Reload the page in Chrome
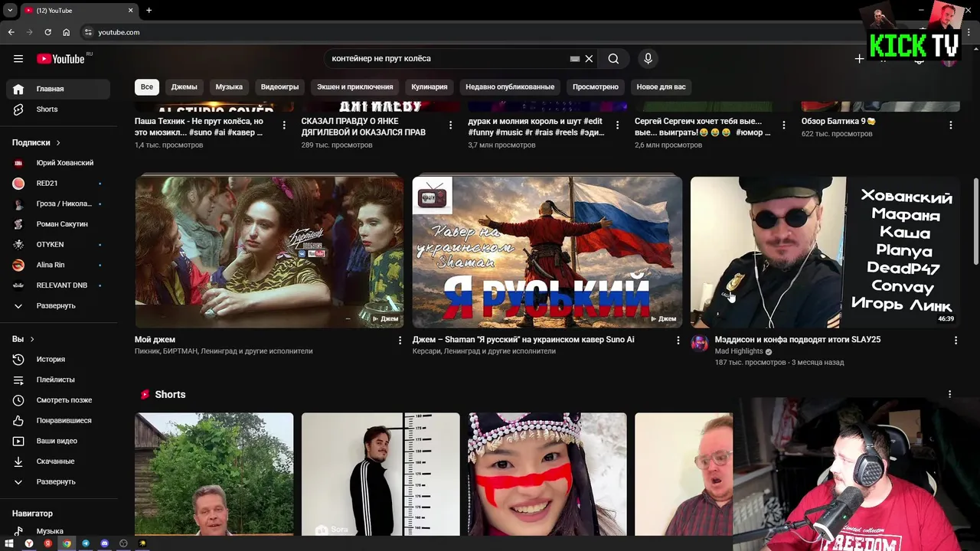Image resolution: width=980 pixels, height=551 pixels. 47,32
